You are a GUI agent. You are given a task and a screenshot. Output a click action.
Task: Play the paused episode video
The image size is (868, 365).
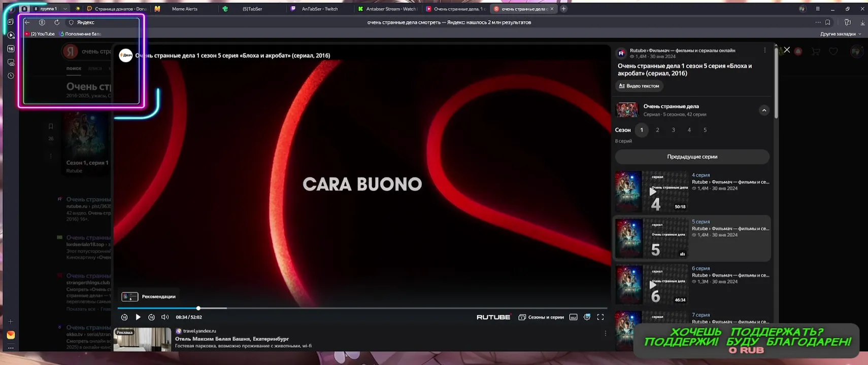[138, 317]
